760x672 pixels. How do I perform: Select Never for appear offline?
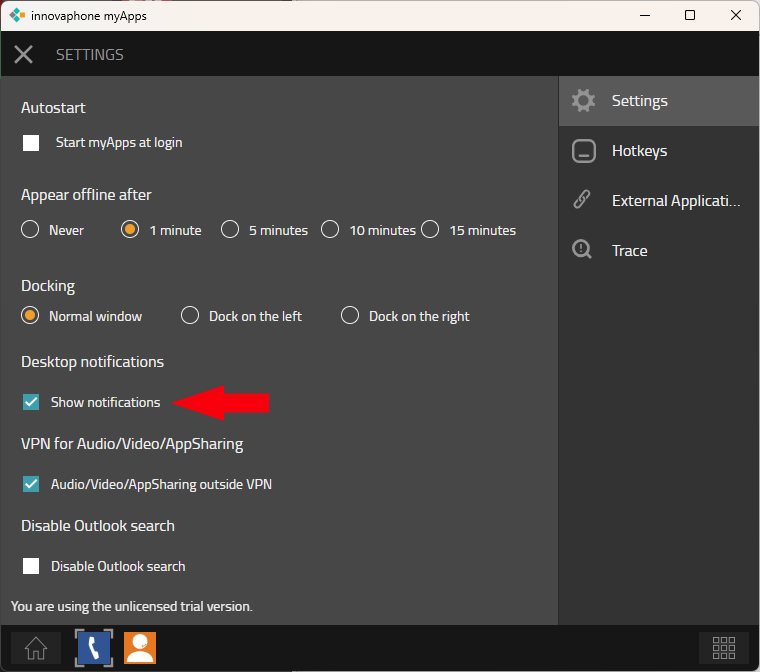click(31, 230)
